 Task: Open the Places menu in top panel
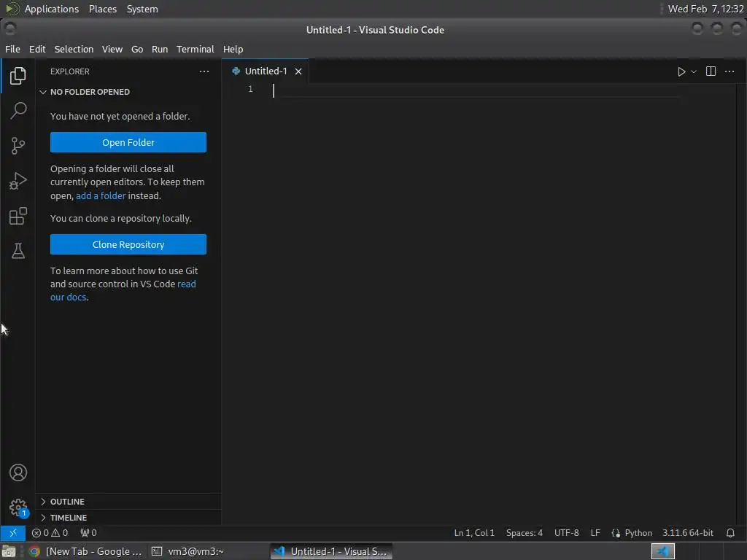point(103,9)
